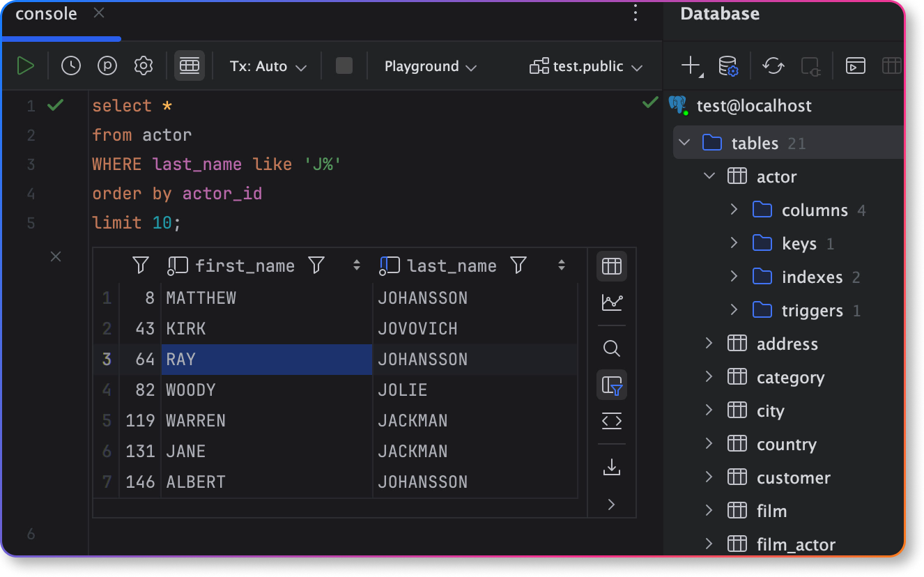This screenshot has width=924, height=577.
Task: Click the first_name column header
Action: click(245, 266)
